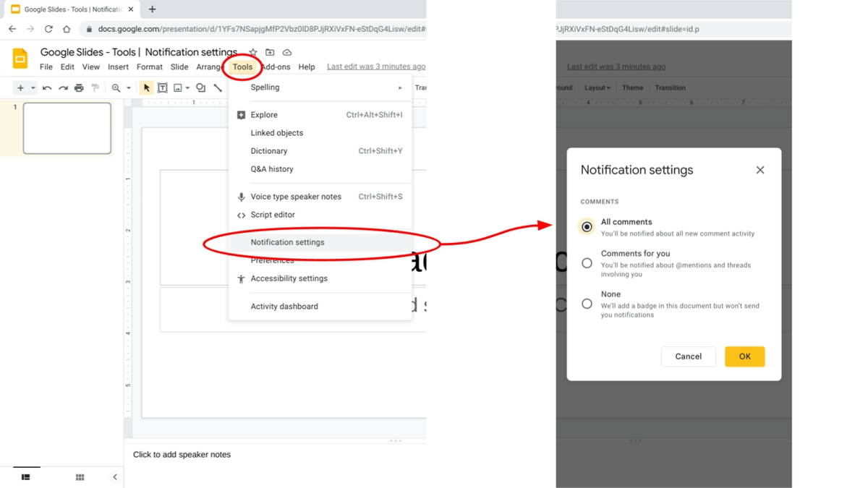Choose the Shape tool
This screenshot has width=868, height=488.
[201, 87]
